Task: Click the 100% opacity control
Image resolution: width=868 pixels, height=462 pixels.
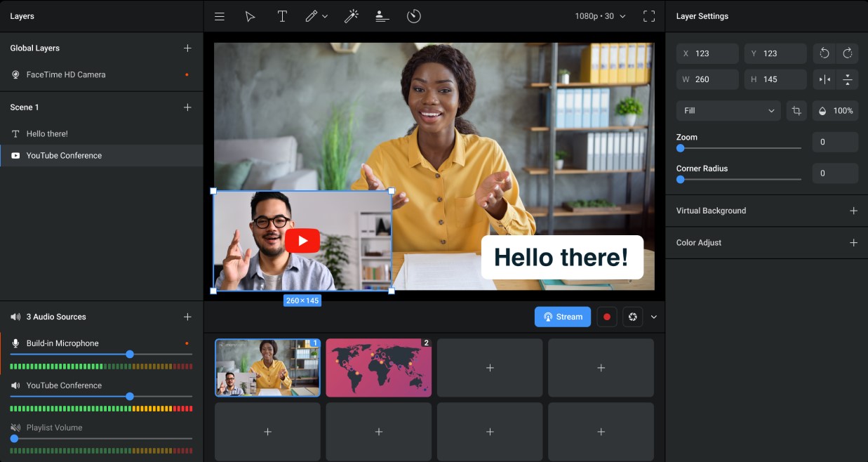Action: click(836, 111)
